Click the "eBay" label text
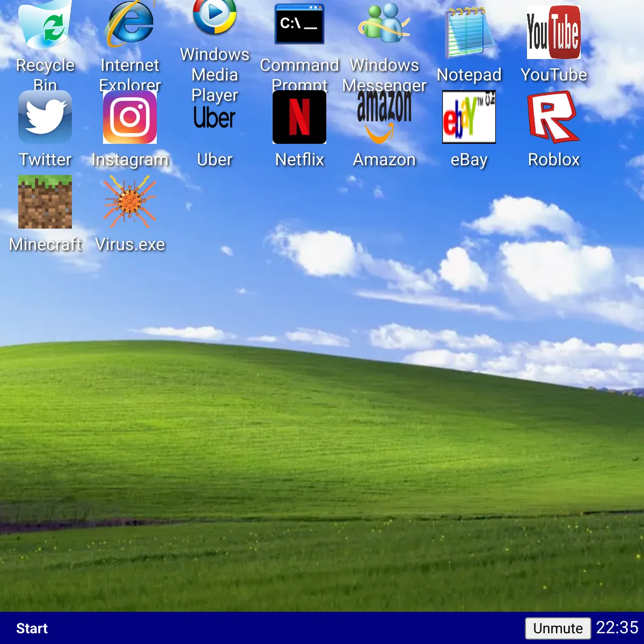 [469, 160]
